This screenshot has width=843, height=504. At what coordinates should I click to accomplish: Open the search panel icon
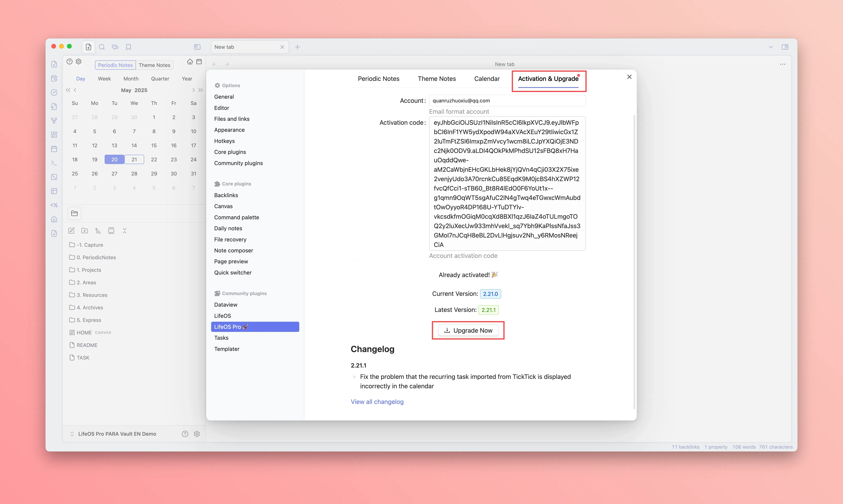pos(102,47)
